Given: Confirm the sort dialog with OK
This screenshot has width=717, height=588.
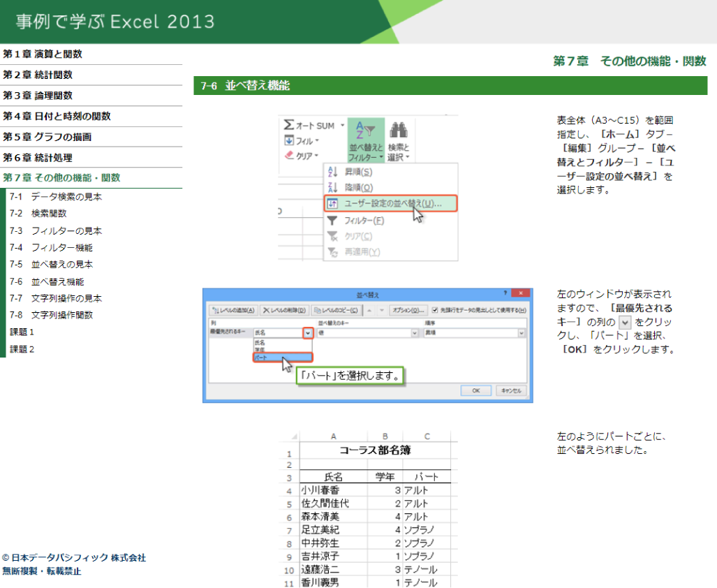Looking at the screenshot, I should [475, 391].
